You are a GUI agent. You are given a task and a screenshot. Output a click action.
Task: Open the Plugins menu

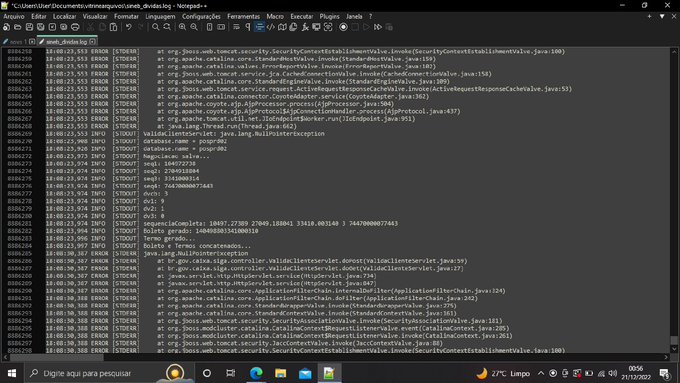330,16
